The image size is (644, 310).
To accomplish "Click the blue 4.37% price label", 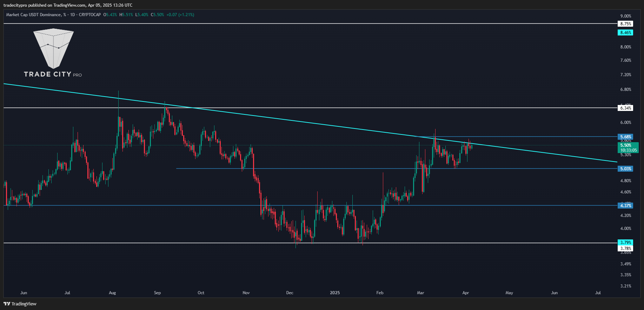I will (x=625, y=206).
